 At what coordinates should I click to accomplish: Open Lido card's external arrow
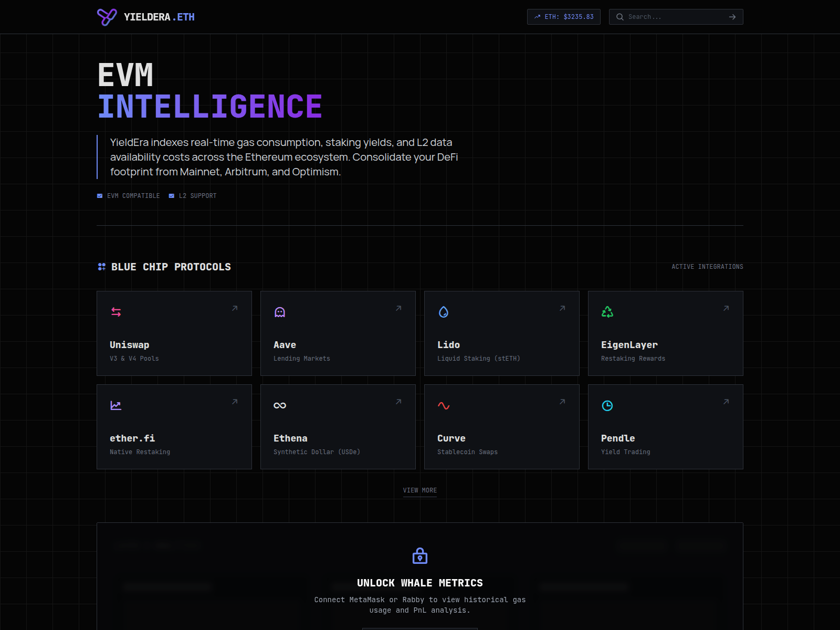click(562, 308)
